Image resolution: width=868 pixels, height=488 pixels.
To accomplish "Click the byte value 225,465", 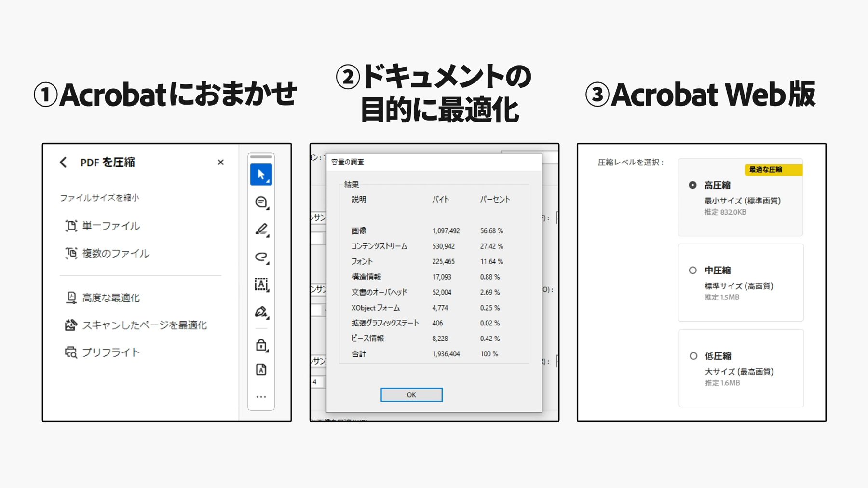I will click(444, 262).
